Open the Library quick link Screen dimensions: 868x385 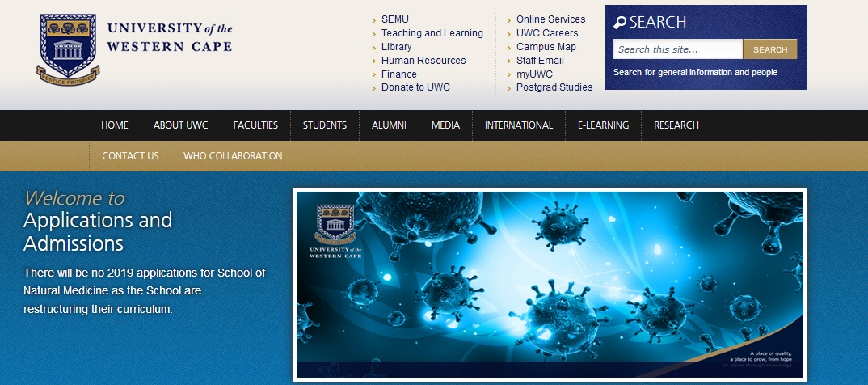click(x=396, y=47)
